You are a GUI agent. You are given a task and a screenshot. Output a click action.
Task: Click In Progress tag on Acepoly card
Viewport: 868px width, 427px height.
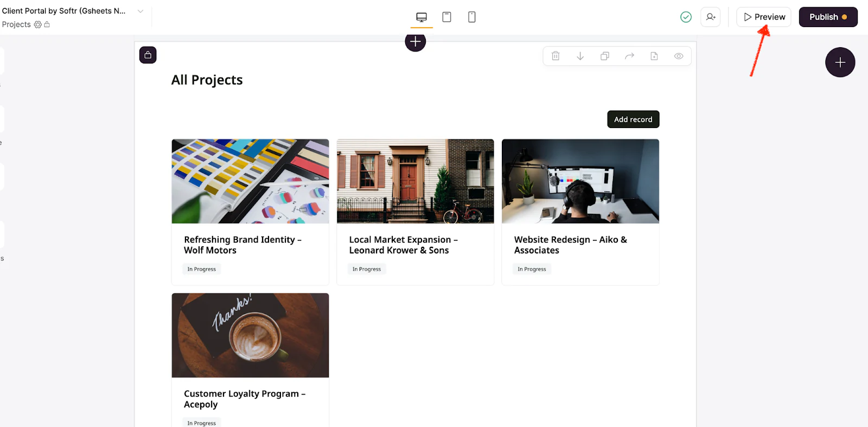point(201,423)
